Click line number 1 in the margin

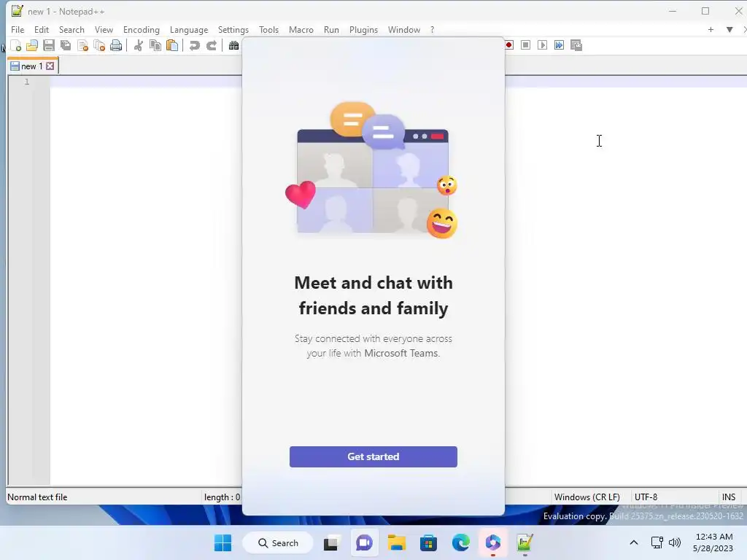pyautogui.click(x=27, y=82)
